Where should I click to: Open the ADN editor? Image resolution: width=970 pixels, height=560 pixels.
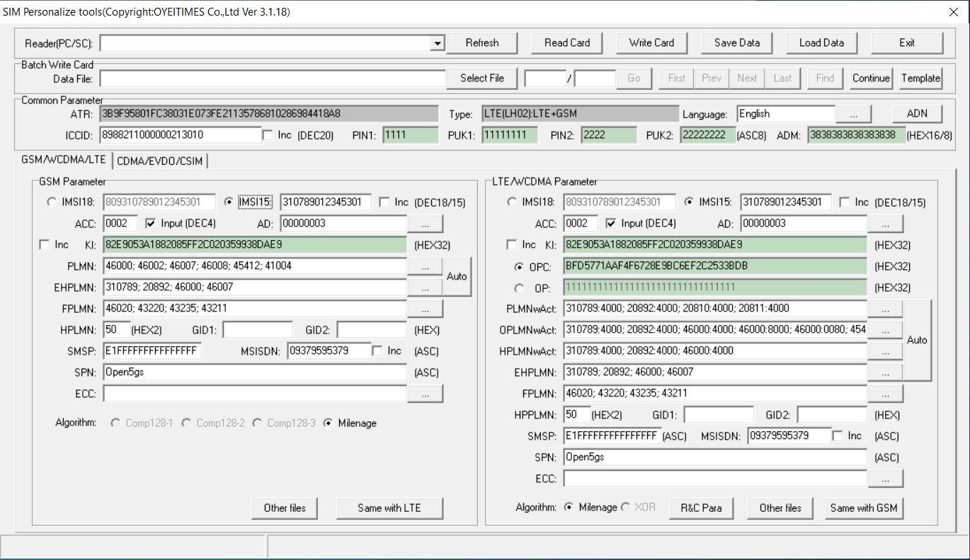click(918, 113)
